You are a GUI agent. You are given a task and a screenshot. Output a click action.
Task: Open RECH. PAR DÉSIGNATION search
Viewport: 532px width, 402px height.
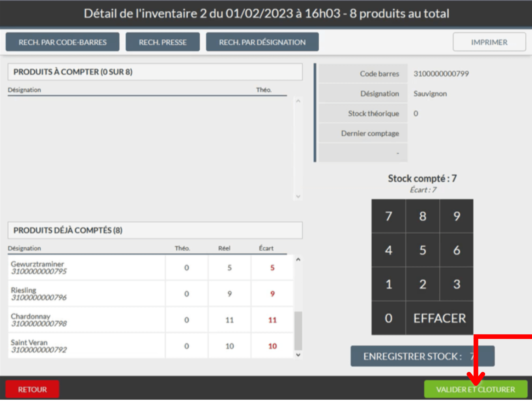coord(262,42)
